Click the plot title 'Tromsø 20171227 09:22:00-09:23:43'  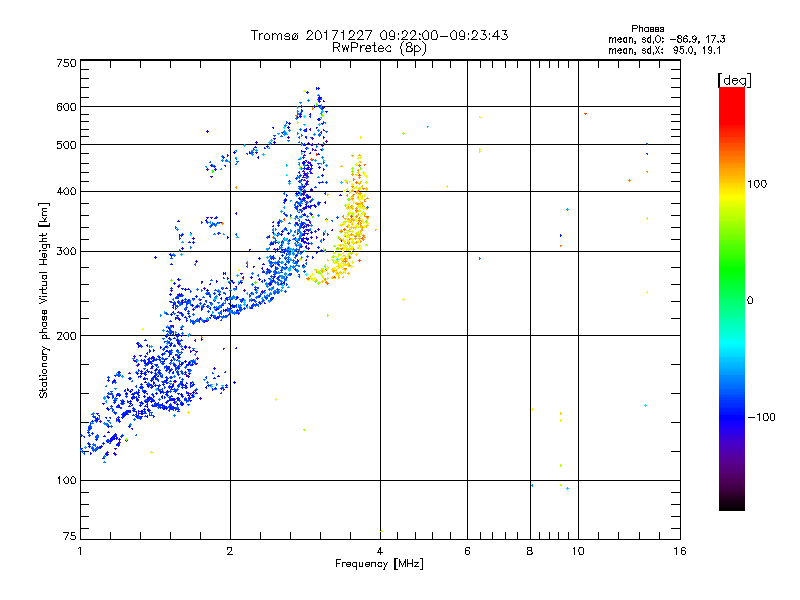[x=379, y=35]
